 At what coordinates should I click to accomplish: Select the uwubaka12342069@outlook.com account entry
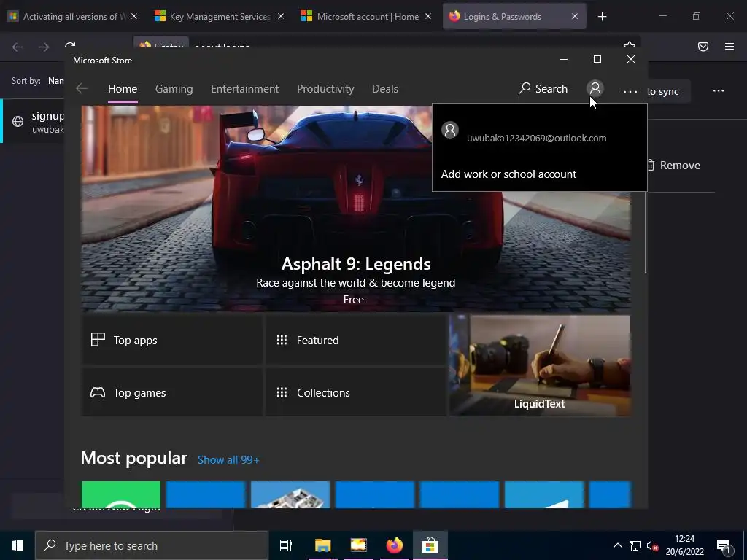[539, 132]
